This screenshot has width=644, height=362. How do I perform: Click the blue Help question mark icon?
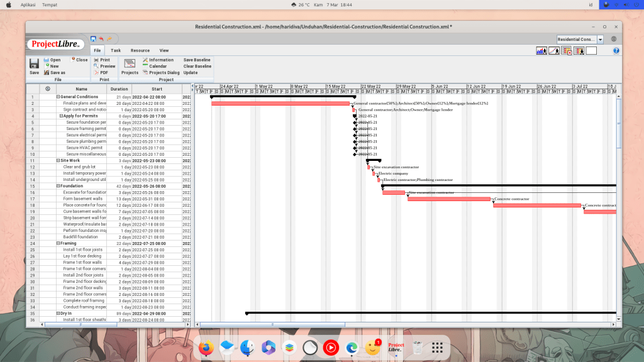[616, 50]
